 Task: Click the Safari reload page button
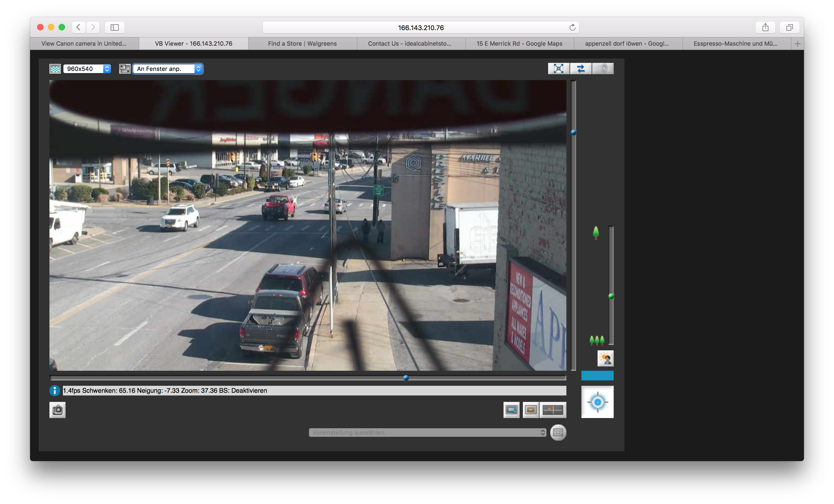click(572, 27)
